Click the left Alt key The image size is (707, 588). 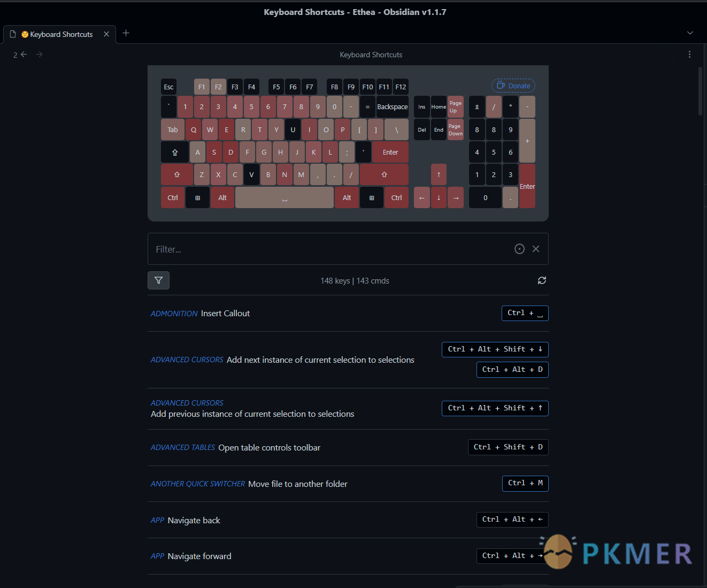222,197
